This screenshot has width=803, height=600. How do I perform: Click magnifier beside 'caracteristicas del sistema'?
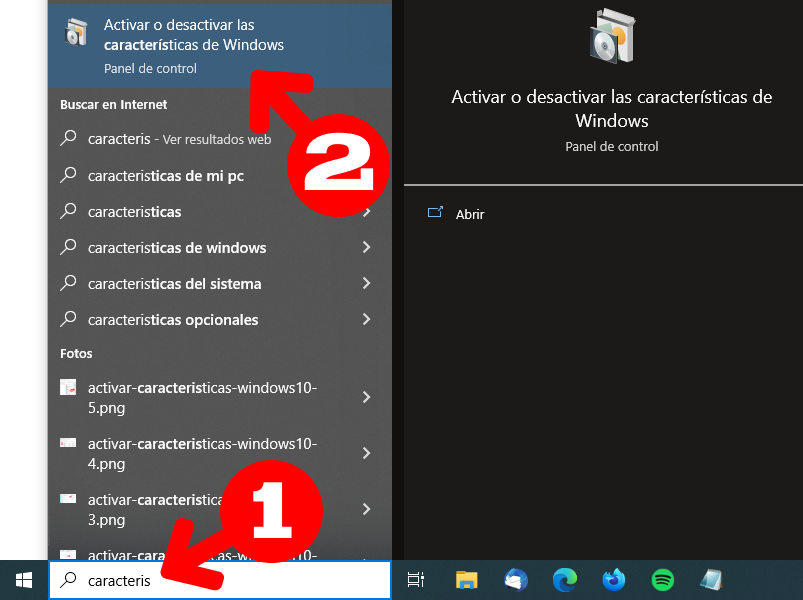point(68,283)
